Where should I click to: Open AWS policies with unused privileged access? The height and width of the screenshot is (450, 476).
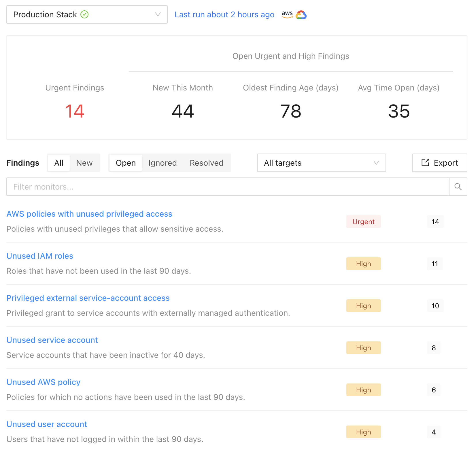point(89,214)
